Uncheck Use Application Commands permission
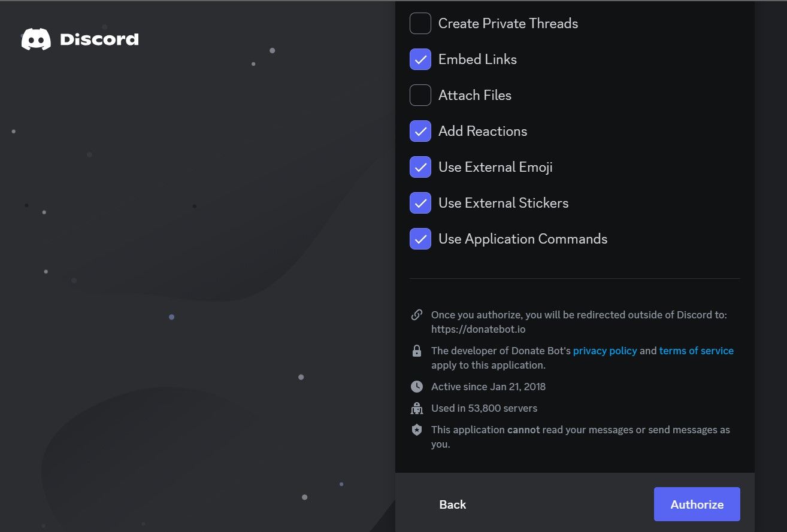 [x=420, y=239]
